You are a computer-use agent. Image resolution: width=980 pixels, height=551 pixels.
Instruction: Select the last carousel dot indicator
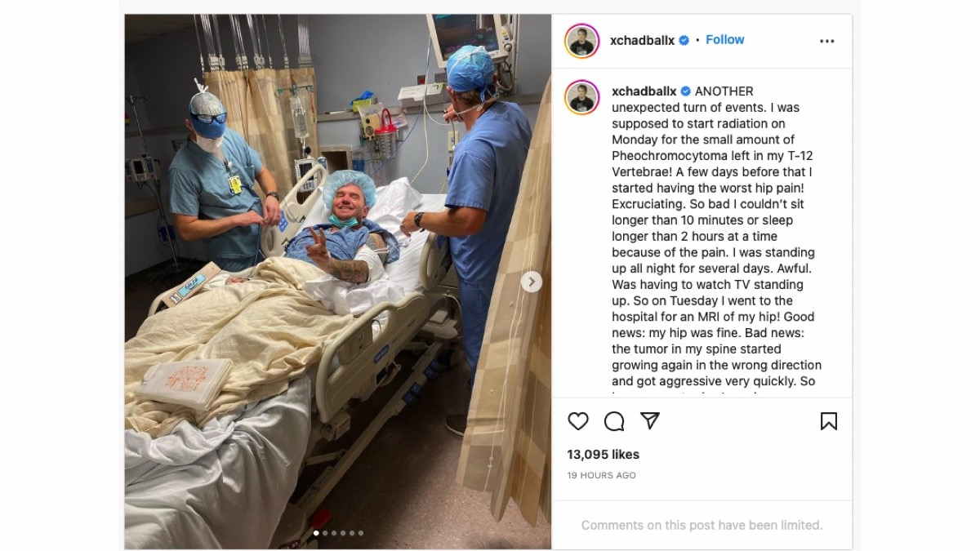pyautogui.click(x=361, y=533)
